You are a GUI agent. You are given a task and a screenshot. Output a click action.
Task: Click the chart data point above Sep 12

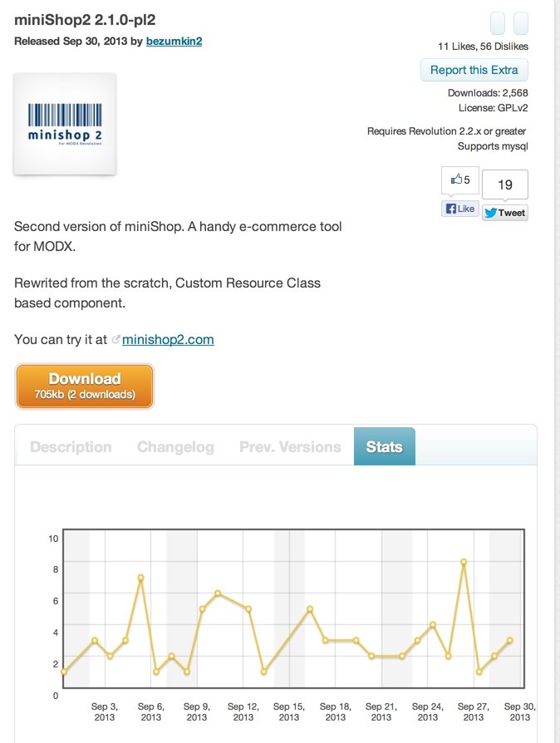(248, 609)
